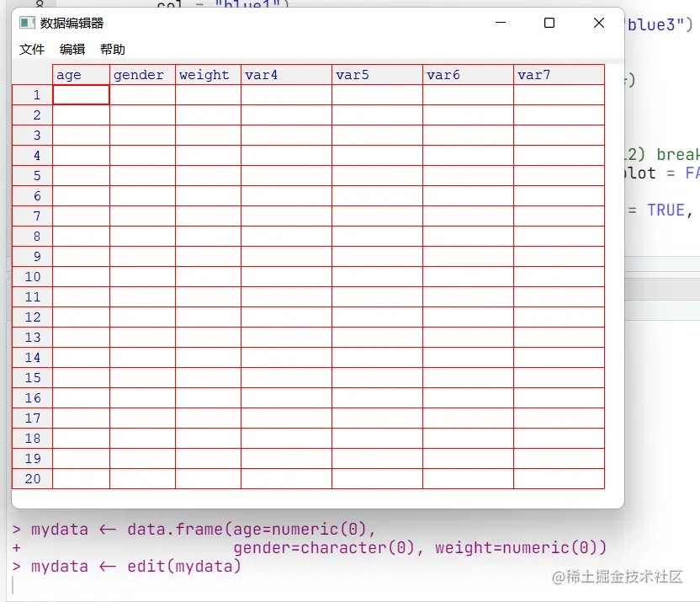Click "blue3" text in background editor

(655, 24)
